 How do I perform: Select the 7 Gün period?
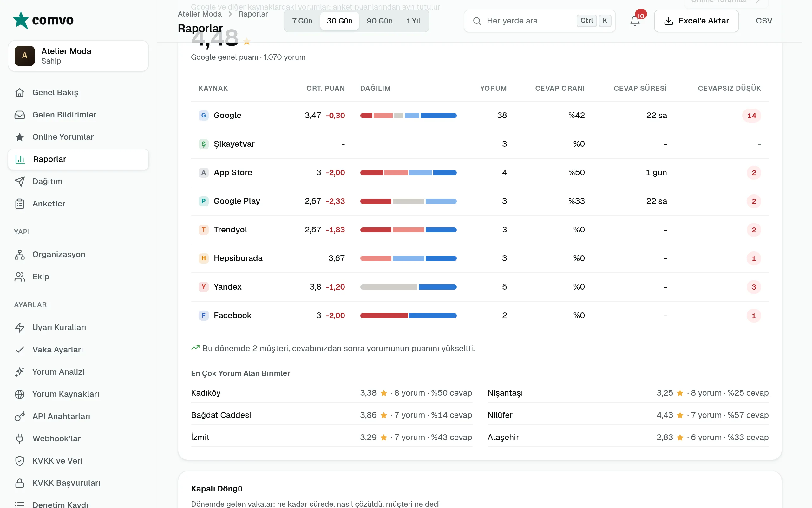302,21
